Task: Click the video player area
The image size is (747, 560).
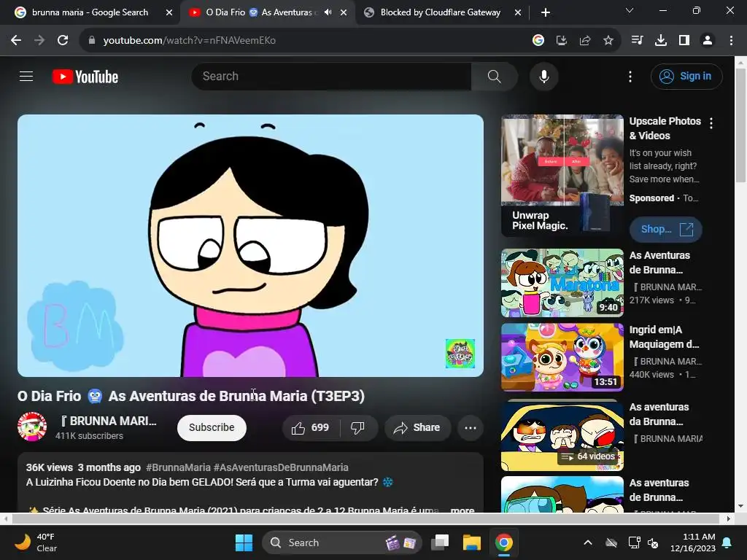Action: coord(251,245)
